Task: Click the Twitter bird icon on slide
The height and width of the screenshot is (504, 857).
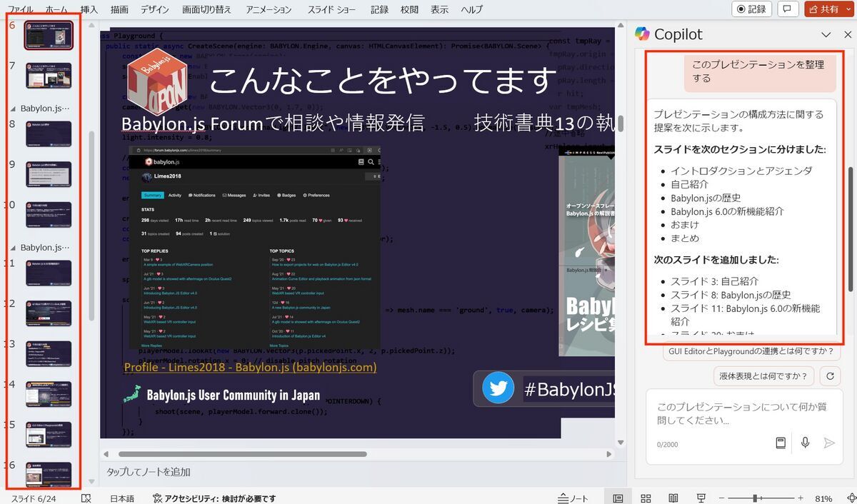Action: [x=498, y=388]
